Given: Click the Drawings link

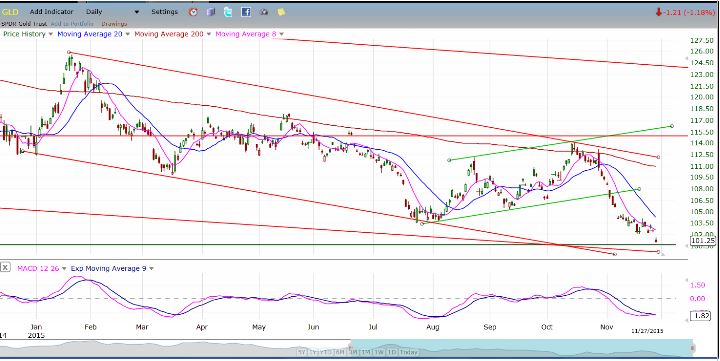Looking at the screenshot, I should pyautogui.click(x=114, y=23).
